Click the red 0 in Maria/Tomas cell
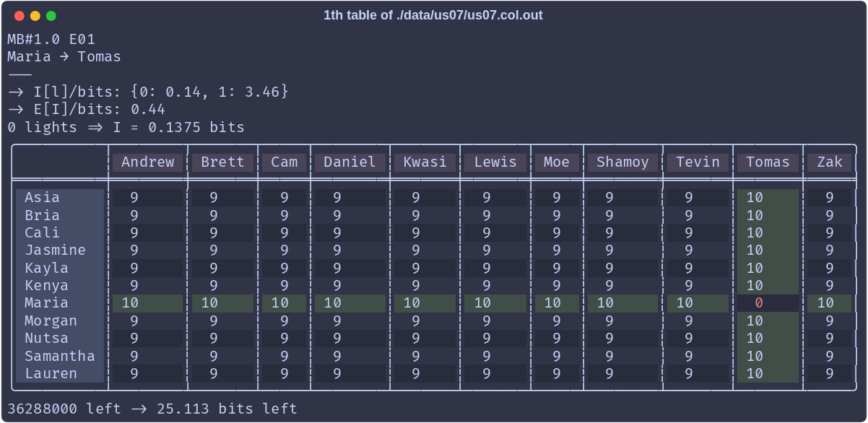 click(759, 303)
